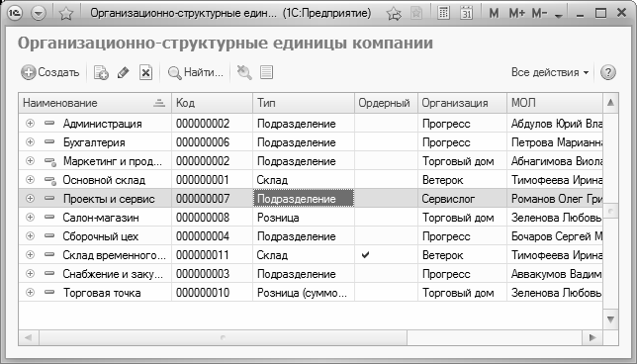Expand the Салон-магазин row
Viewport: 637px width, 364px height.
30,217
